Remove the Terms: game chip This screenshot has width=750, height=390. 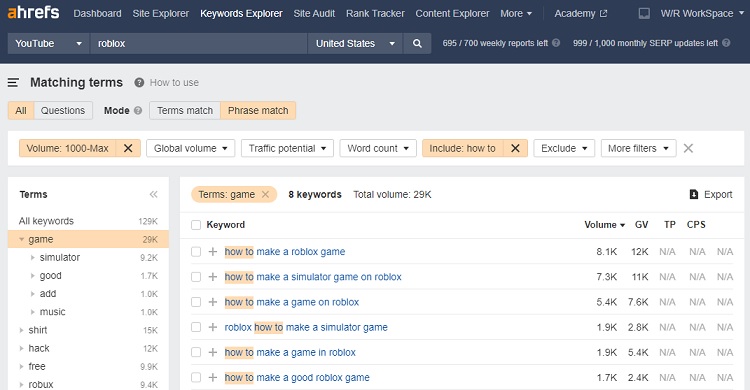[x=265, y=194]
